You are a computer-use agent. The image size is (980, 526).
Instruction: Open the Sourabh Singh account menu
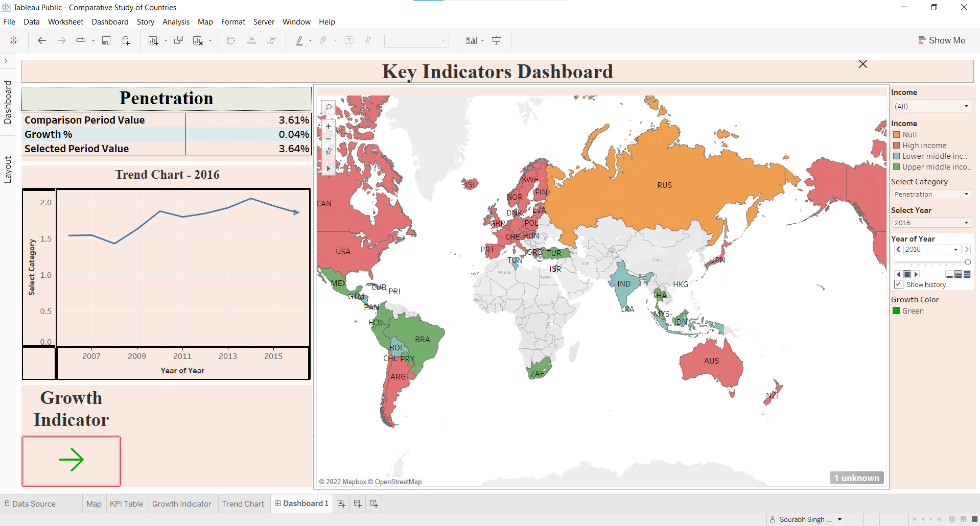[806, 519]
